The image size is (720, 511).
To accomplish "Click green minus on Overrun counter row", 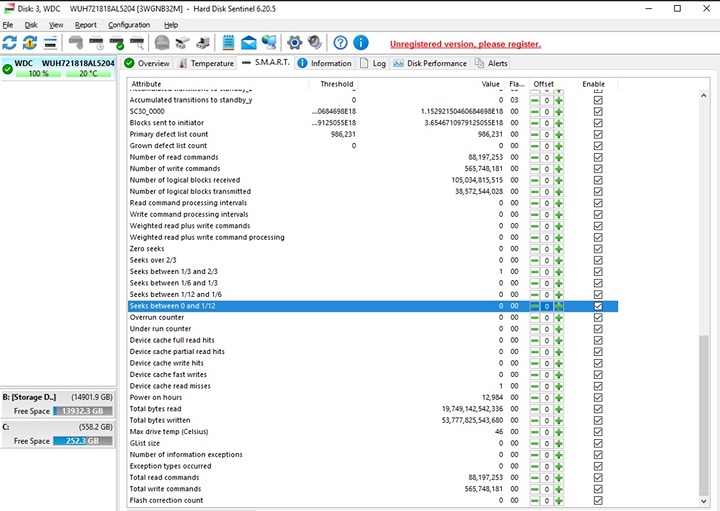I will click(535, 318).
